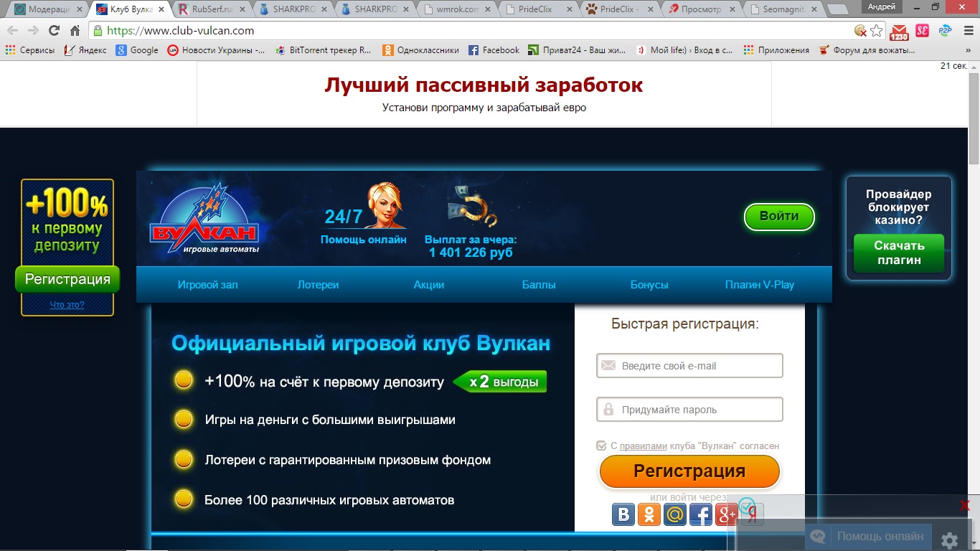980x551 pixels.
Task: Click the Помощь онлайн chat button
Action: [870, 537]
